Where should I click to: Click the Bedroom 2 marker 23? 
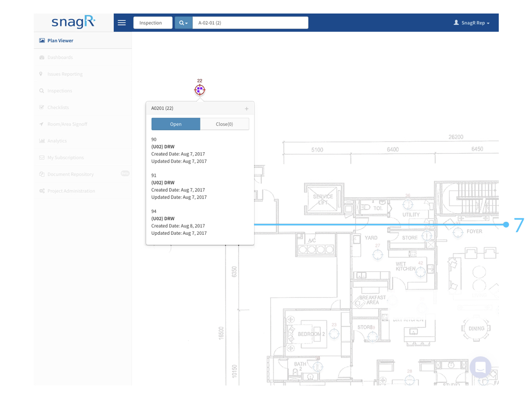(x=334, y=334)
